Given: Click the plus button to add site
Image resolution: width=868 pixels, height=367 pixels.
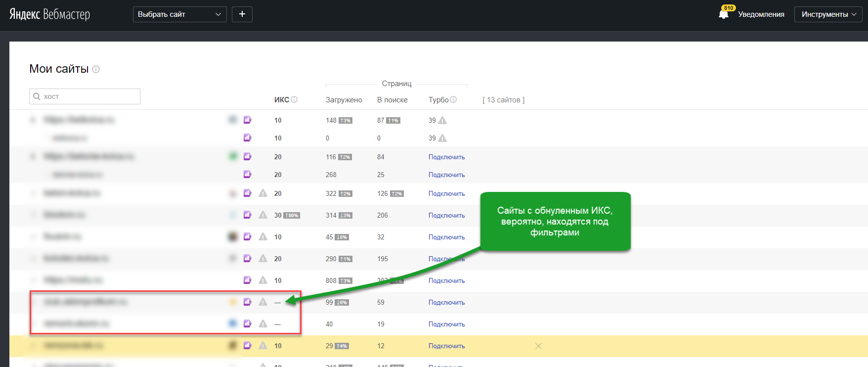Looking at the screenshot, I should [x=242, y=14].
